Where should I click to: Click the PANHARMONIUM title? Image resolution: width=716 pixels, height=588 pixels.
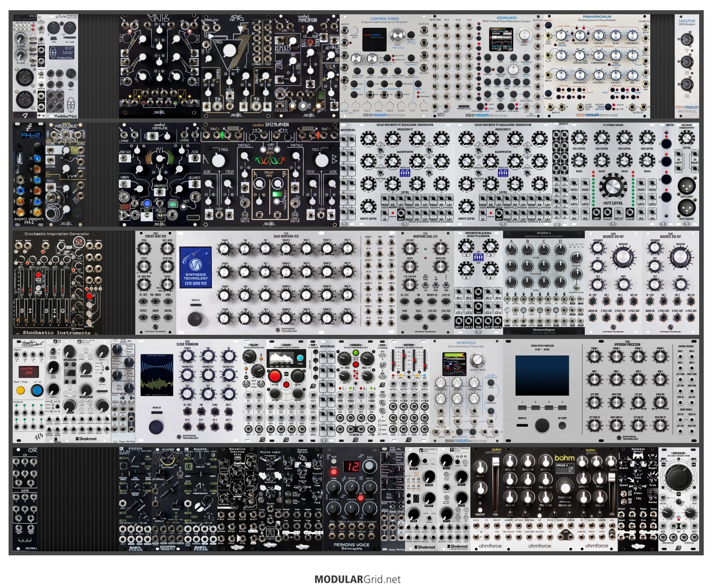click(597, 17)
